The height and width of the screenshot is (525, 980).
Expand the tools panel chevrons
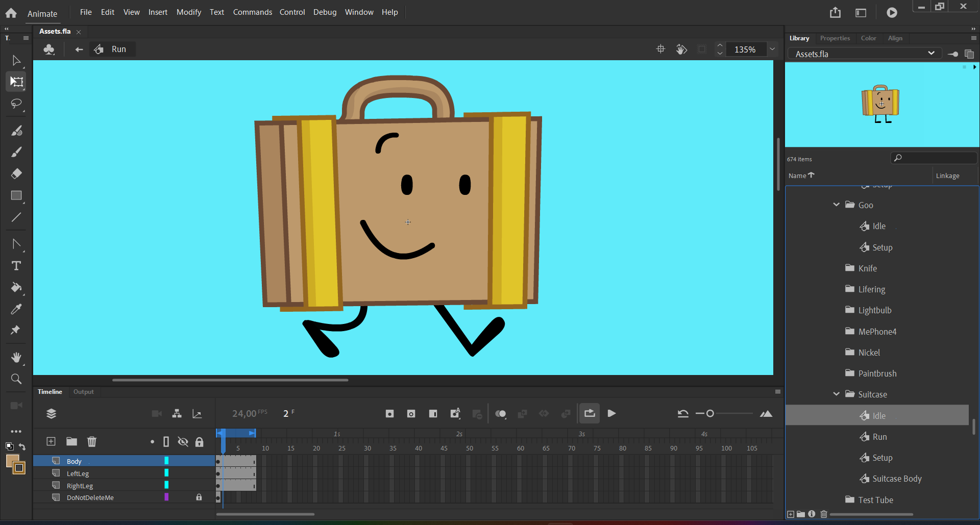point(7,29)
